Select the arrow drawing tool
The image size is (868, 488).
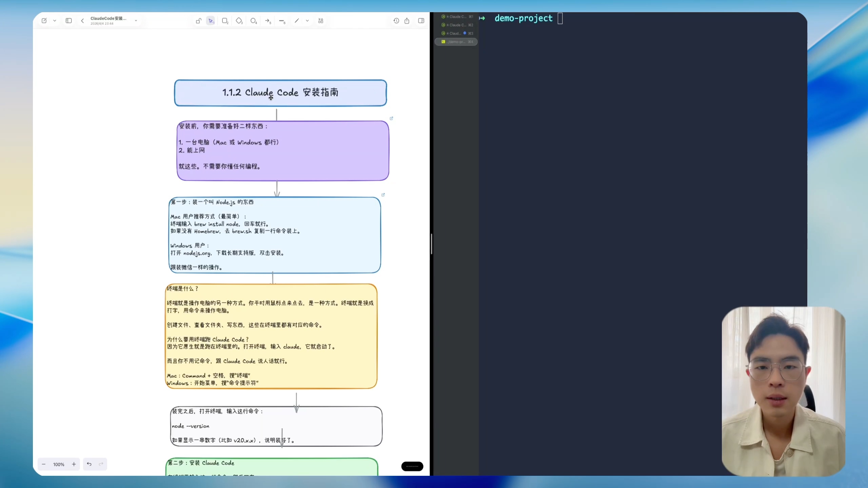coord(268,21)
